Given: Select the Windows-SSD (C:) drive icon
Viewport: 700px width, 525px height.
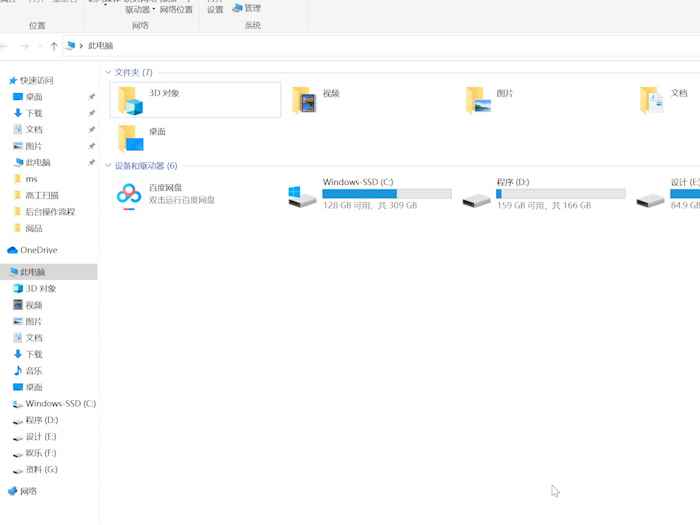Looking at the screenshot, I should click(302, 196).
